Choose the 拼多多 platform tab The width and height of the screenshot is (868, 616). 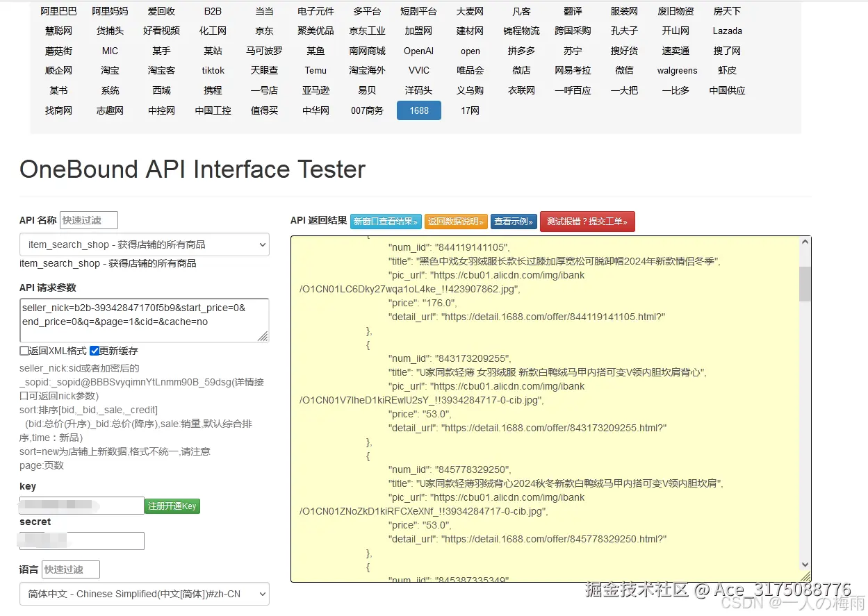pos(521,51)
